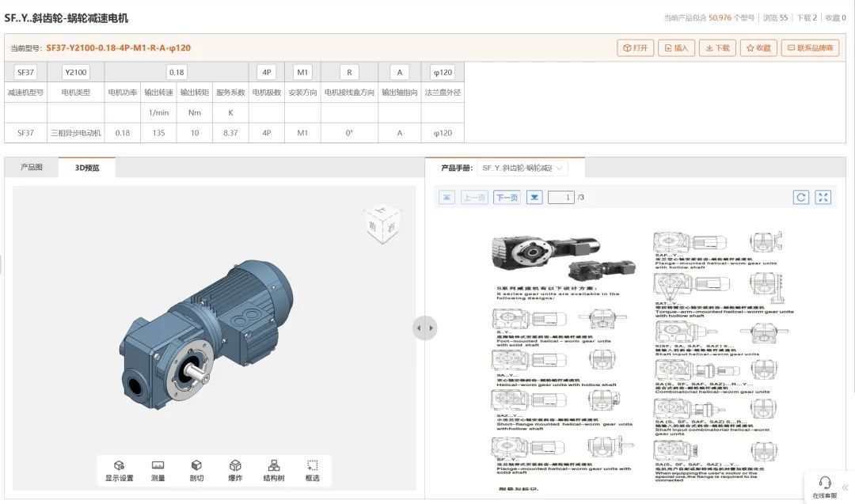Click the panel splitter arrows handle

click(x=425, y=328)
